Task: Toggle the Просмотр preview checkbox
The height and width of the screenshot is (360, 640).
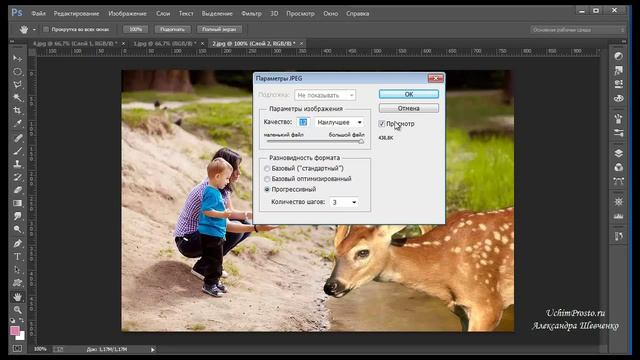Action: coord(382,124)
